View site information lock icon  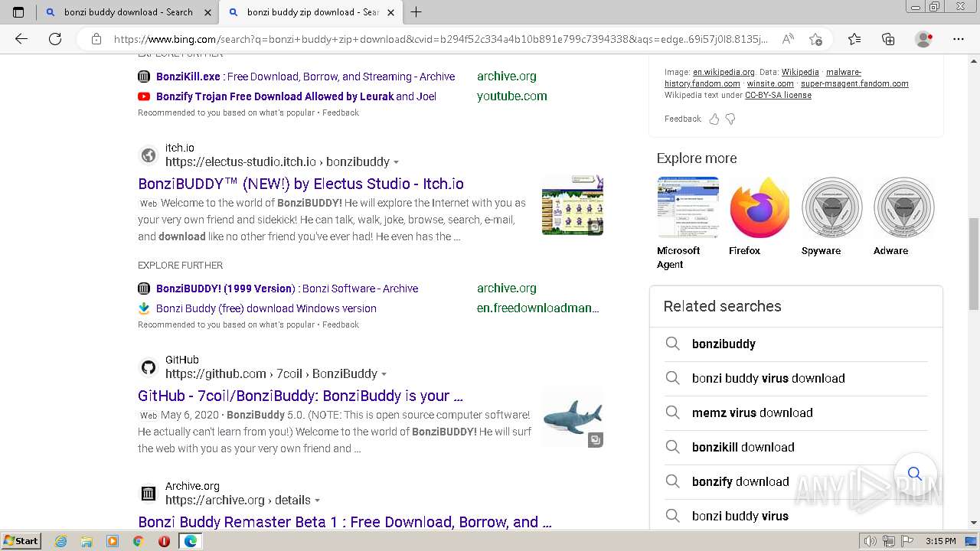[96, 39]
